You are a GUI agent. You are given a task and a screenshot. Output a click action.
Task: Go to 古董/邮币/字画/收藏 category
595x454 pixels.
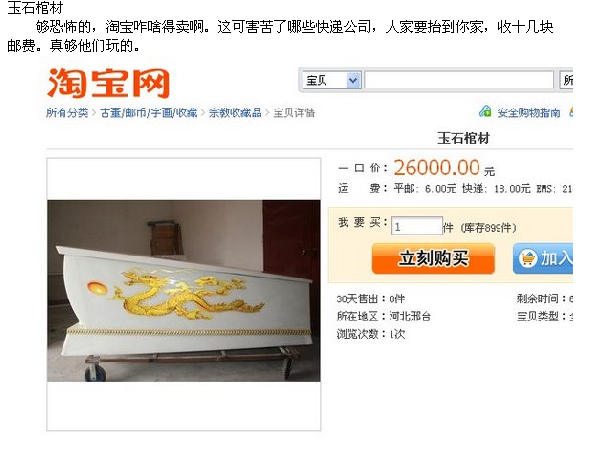(x=148, y=113)
